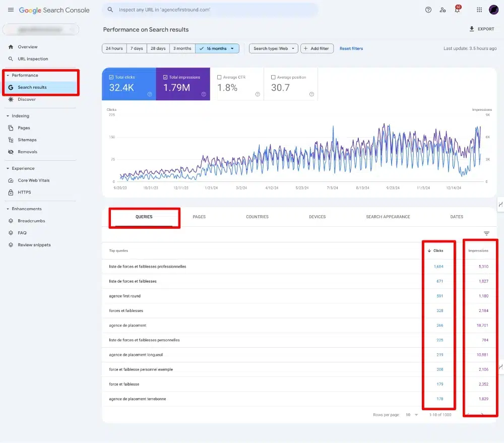Click the Breadcrumbs layers icon
The image size is (504, 443).
11,221
